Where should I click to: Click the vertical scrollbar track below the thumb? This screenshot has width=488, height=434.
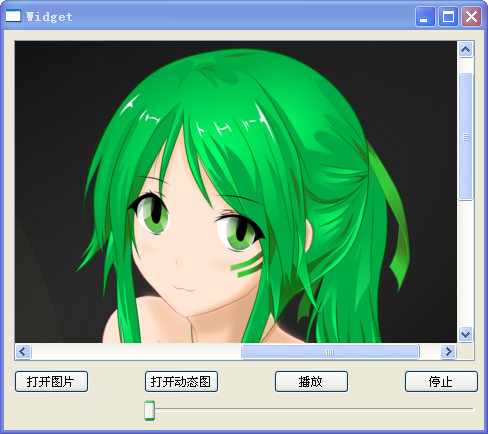pos(466,263)
